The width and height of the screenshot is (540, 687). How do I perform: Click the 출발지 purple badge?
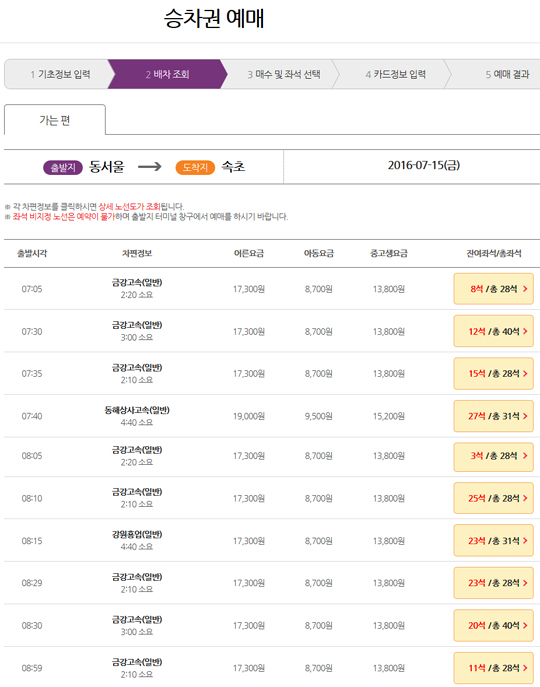pos(63,167)
